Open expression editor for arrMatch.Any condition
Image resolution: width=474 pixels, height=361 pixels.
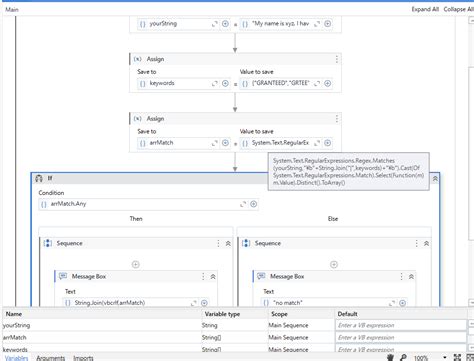click(243, 204)
